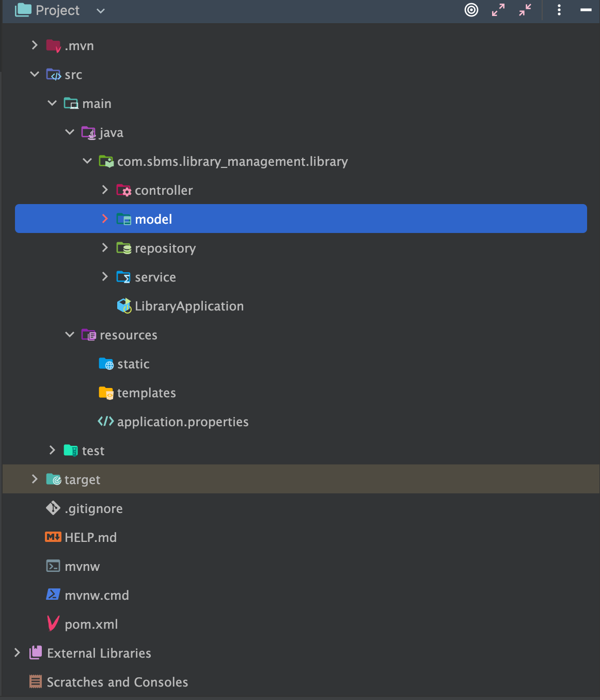
Task: Open the '.gitignore' file label
Action: (93, 509)
